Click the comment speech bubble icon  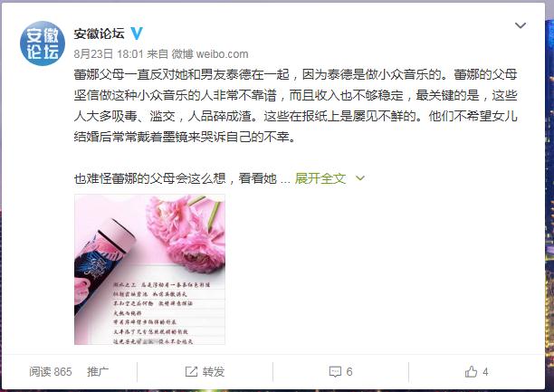pos(335,372)
